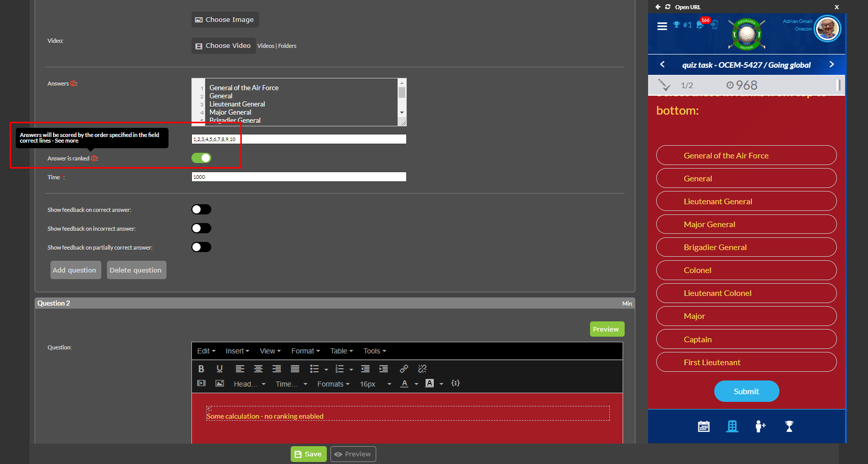The height and width of the screenshot is (464, 868).
Task: Click the calendar icon in bottom bar
Action: click(x=704, y=426)
